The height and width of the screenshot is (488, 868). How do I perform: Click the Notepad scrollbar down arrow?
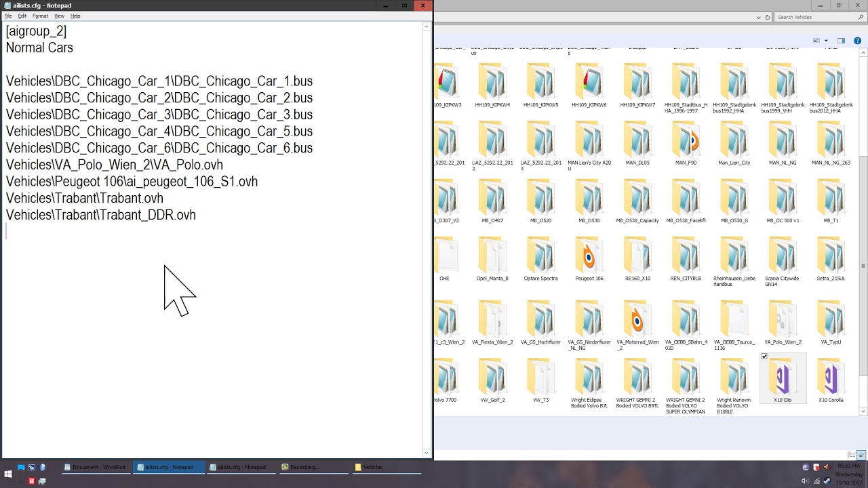click(x=427, y=453)
